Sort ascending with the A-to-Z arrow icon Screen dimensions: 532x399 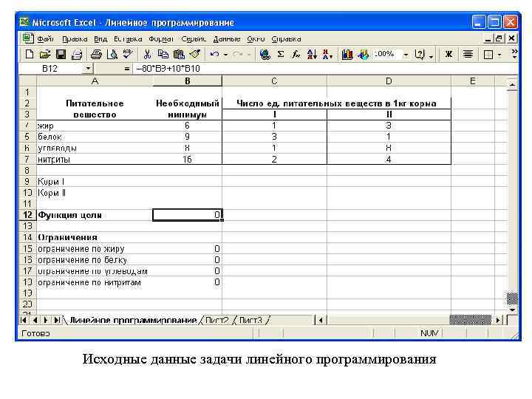click(x=312, y=54)
